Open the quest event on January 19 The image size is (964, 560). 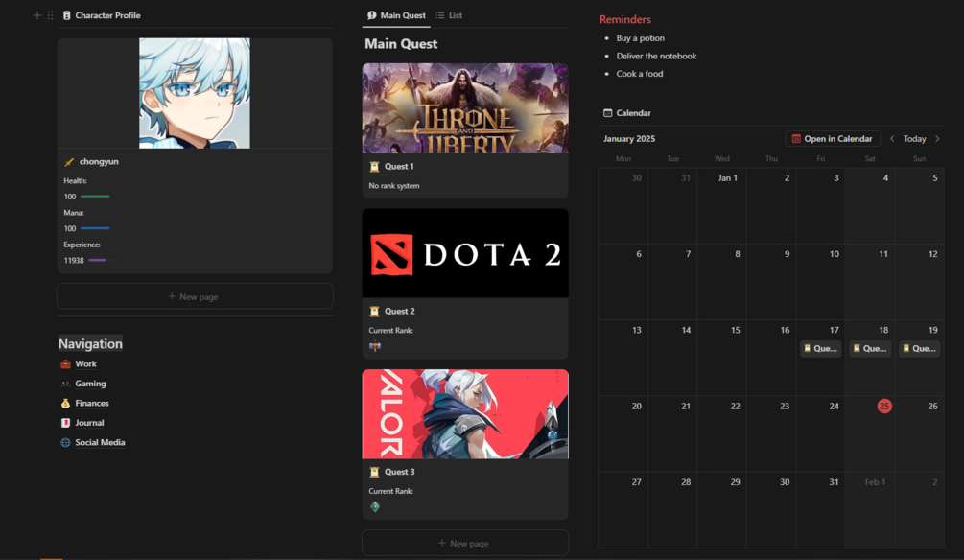(x=919, y=348)
